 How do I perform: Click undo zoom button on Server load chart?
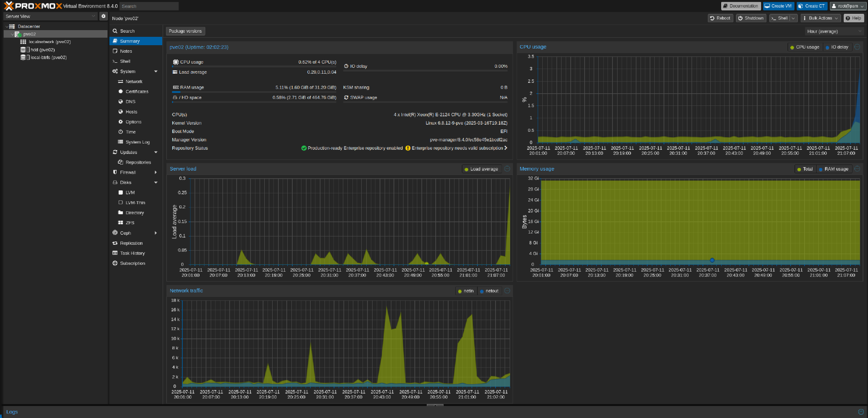click(x=507, y=169)
